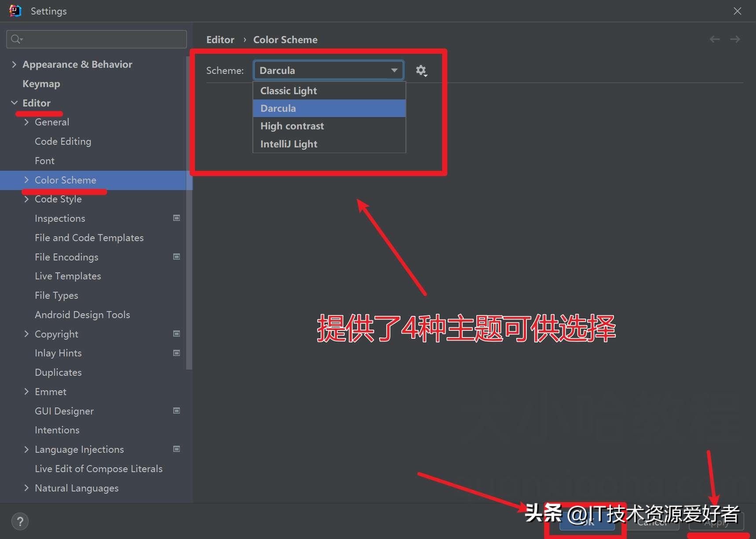Open Live Templates settings
This screenshot has width=756, height=539.
pyautogui.click(x=68, y=276)
